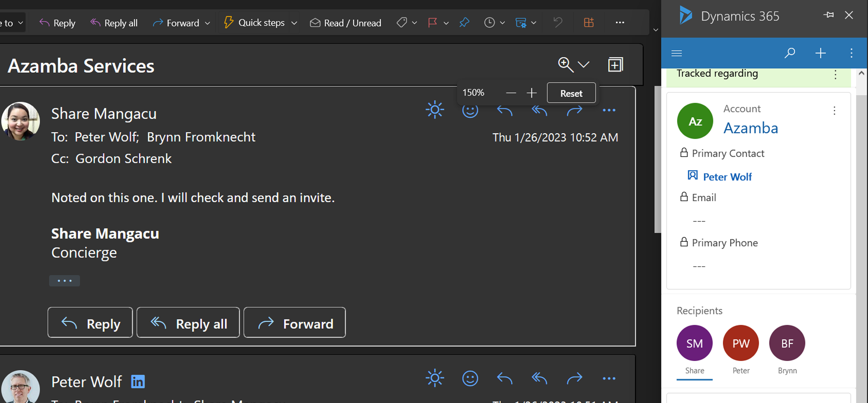This screenshot has height=403, width=868.
Task: Click the zoom magnifier icon
Action: [566, 65]
